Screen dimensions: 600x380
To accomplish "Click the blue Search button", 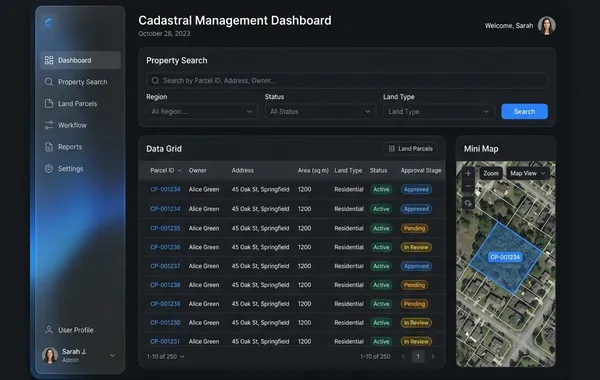I will coord(524,111).
